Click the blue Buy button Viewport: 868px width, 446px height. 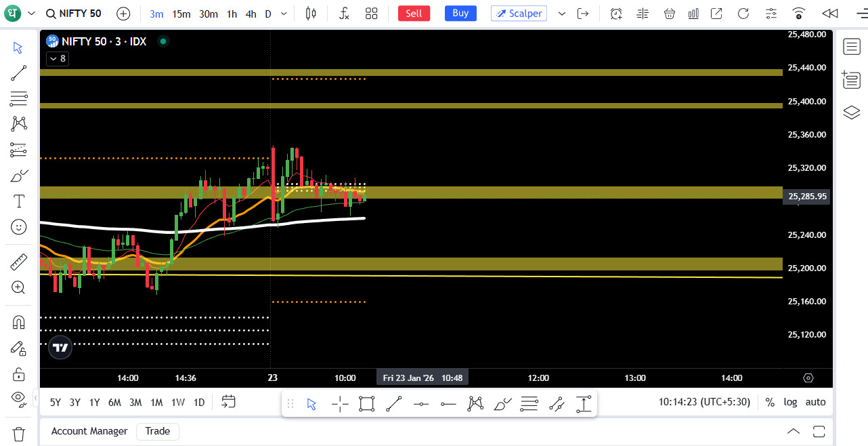click(460, 14)
